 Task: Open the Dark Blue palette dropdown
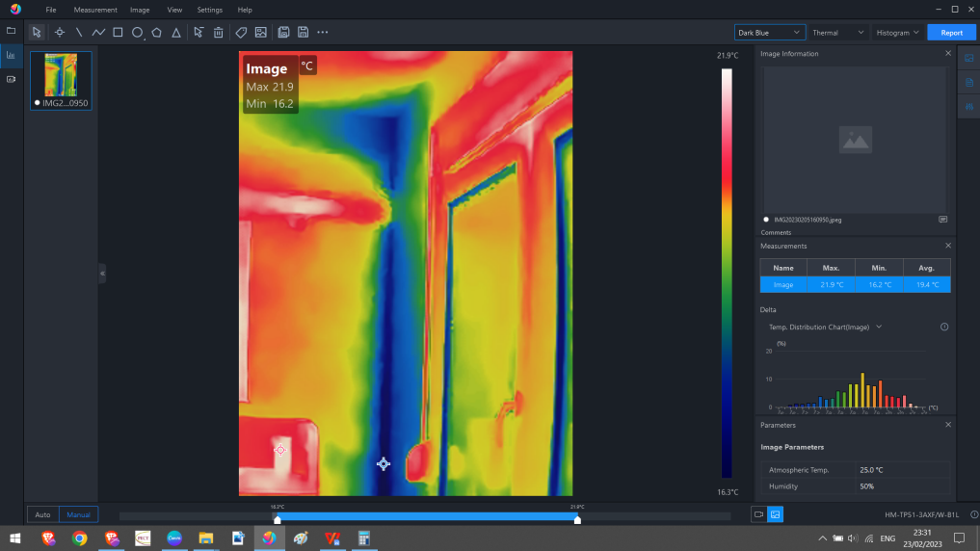coord(769,33)
